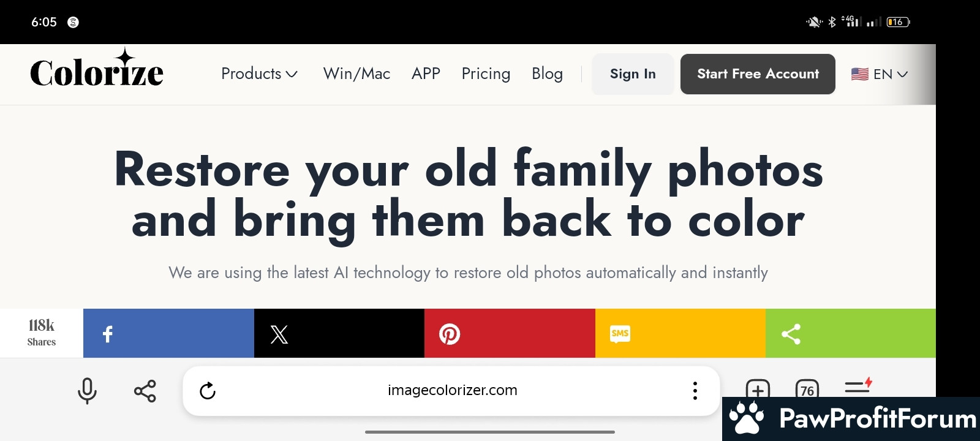Share the page on X (Twitter)
Image resolution: width=980 pixels, height=441 pixels.
point(339,333)
